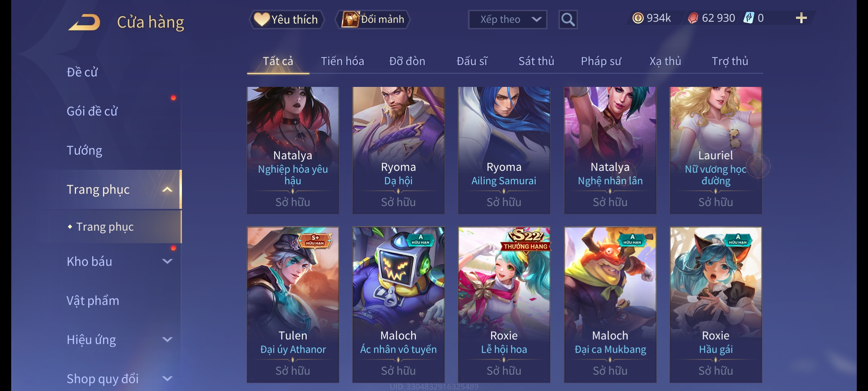The image size is (868, 391).
Task: Tap the blue voucher currency icon
Action: [748, 18]
